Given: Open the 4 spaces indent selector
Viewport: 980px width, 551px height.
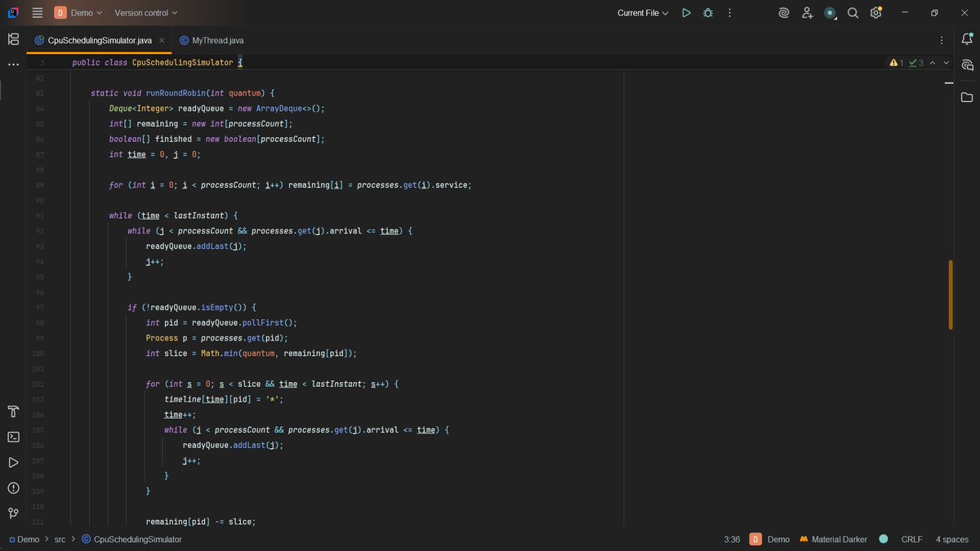Looking at the screenshot, I should click(x=952, y=540).
